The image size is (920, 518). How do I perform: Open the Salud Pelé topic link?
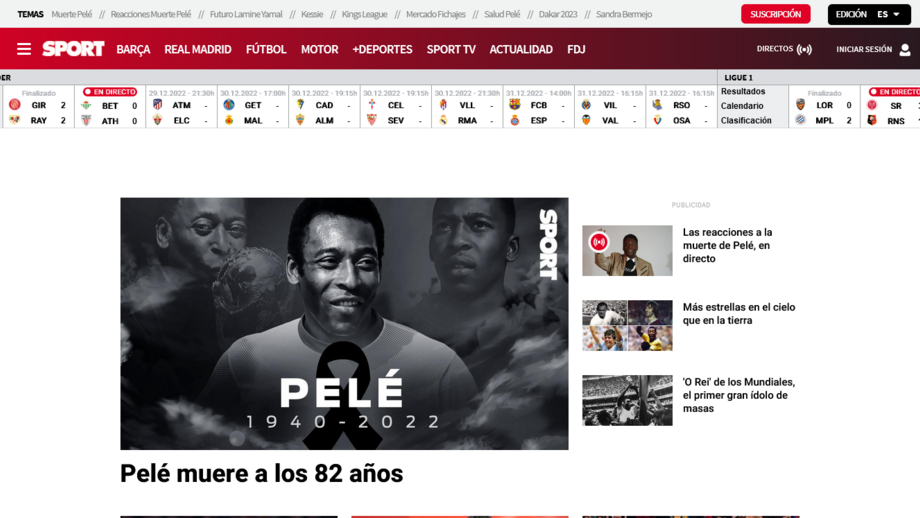502,14
